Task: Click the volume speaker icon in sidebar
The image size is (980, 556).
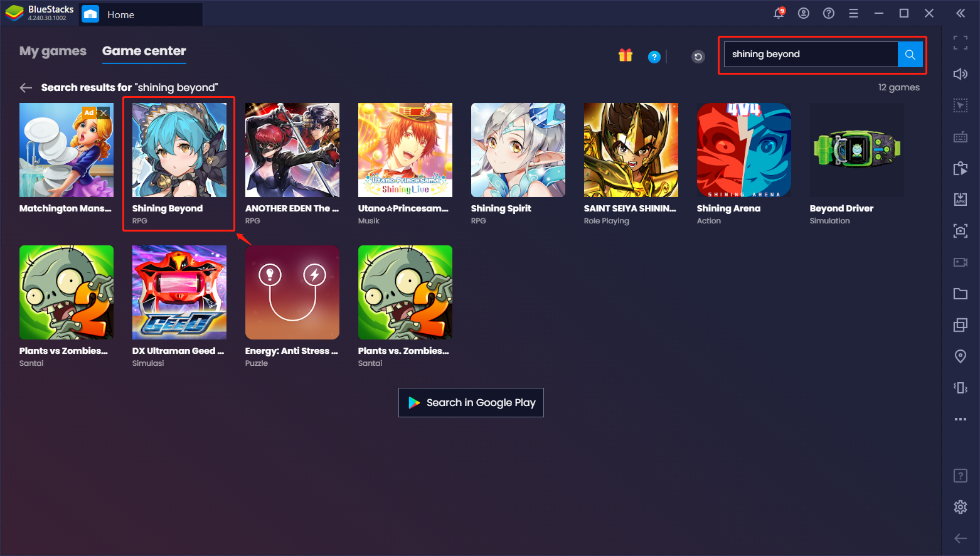Action: 961,74
